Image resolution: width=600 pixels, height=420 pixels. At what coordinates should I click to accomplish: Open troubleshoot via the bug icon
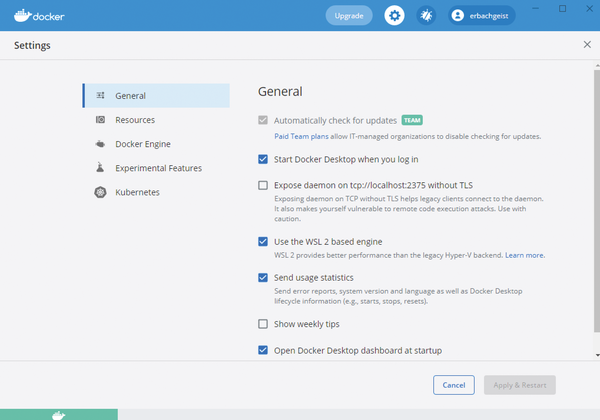click(x=426, y=16)
